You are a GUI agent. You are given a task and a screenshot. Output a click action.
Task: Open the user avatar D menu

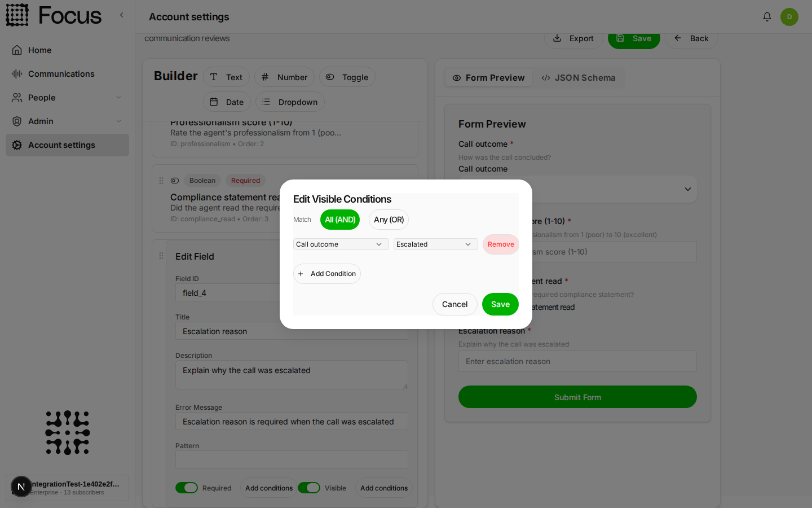(789, 17)
